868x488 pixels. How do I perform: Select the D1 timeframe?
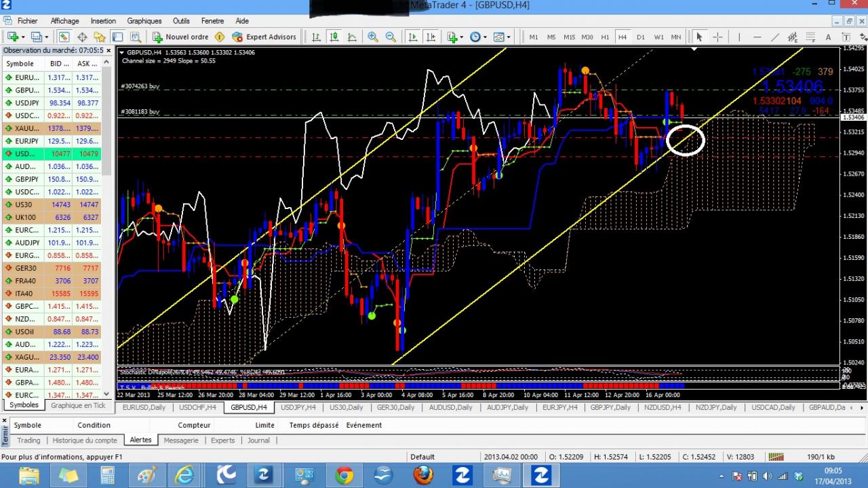click(x=640, y=37)
